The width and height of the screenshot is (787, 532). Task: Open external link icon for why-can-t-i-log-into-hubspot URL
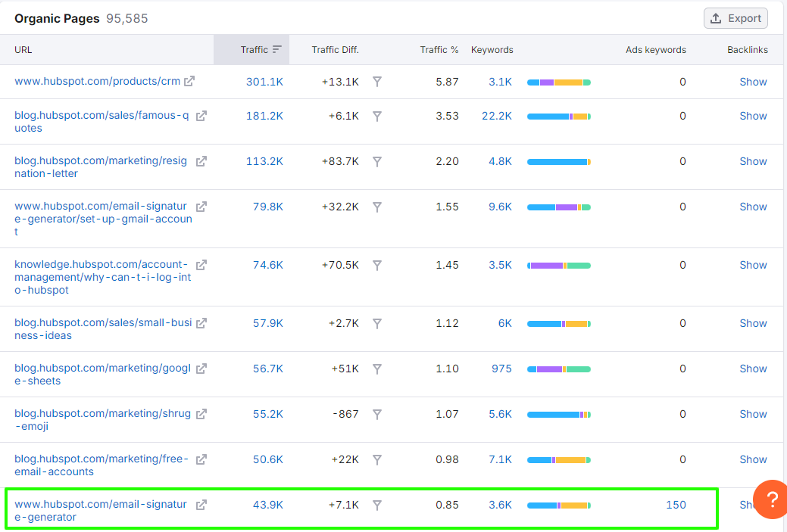tap(201, 265)
